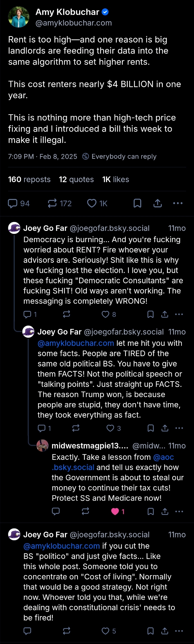Share the "Cost of living" reply
This screenshot has width=194, height=644.
pos(165,631)
